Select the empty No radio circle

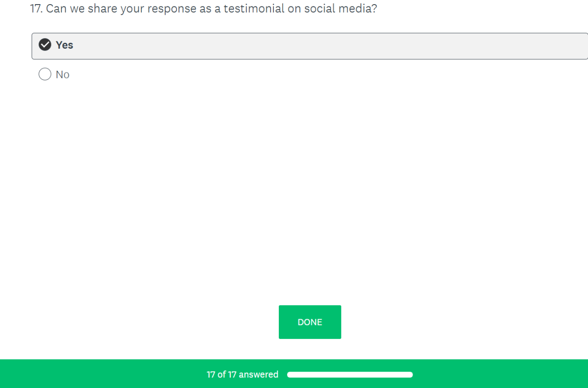45,74
